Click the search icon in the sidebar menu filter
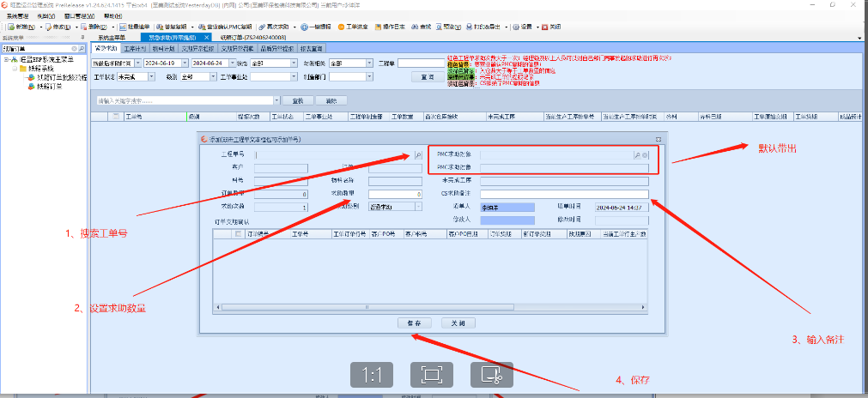 [82, 49]
